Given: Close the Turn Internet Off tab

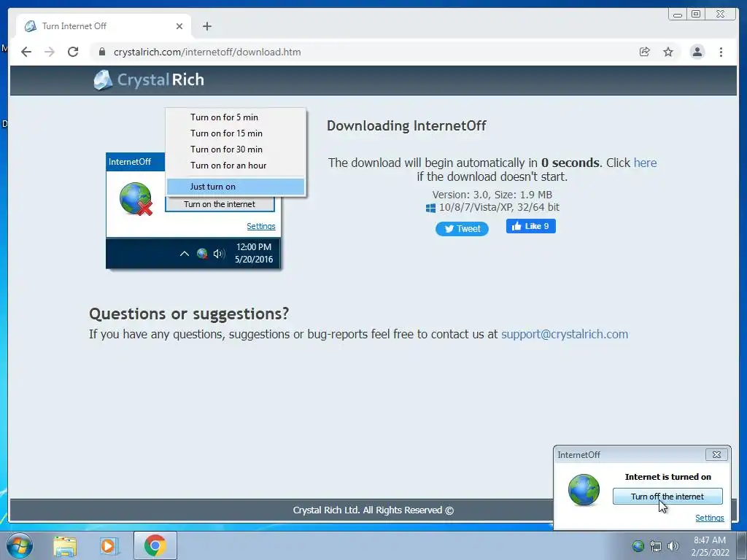Looking at the screenshot, I should [179, 26].
